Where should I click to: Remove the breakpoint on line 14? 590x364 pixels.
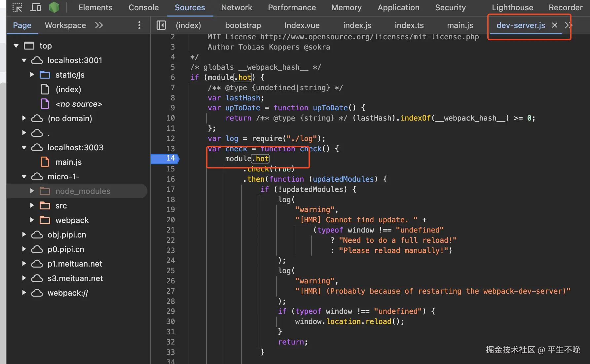[165, 159]
